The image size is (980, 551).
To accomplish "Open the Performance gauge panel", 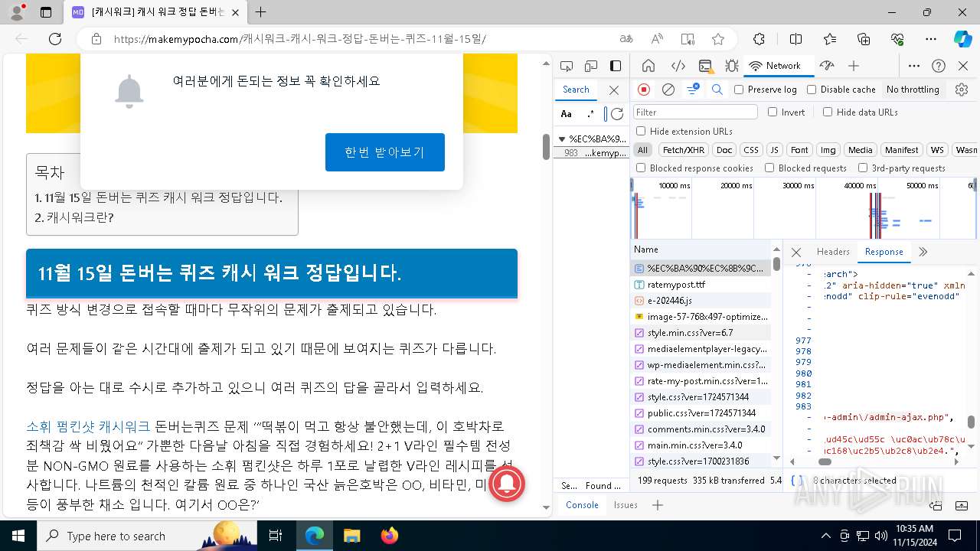I will click(x=826, y=66).
